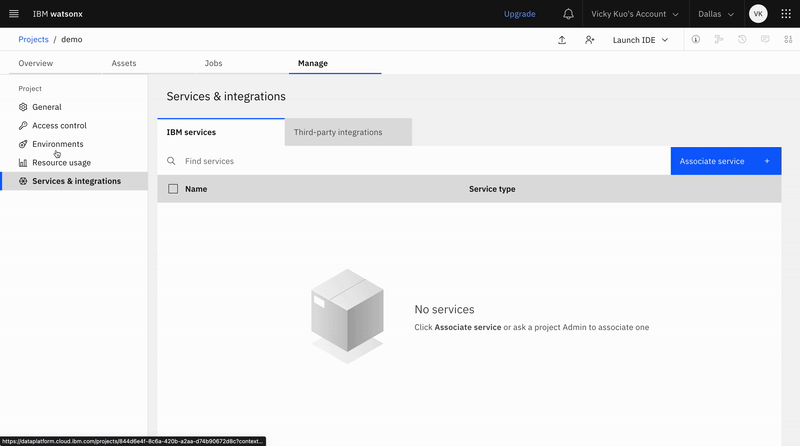This screenshot has width=800, height=446.
Task: Open the app switcher grid icon
Action: pyautogui.click(x=785, y=14)
